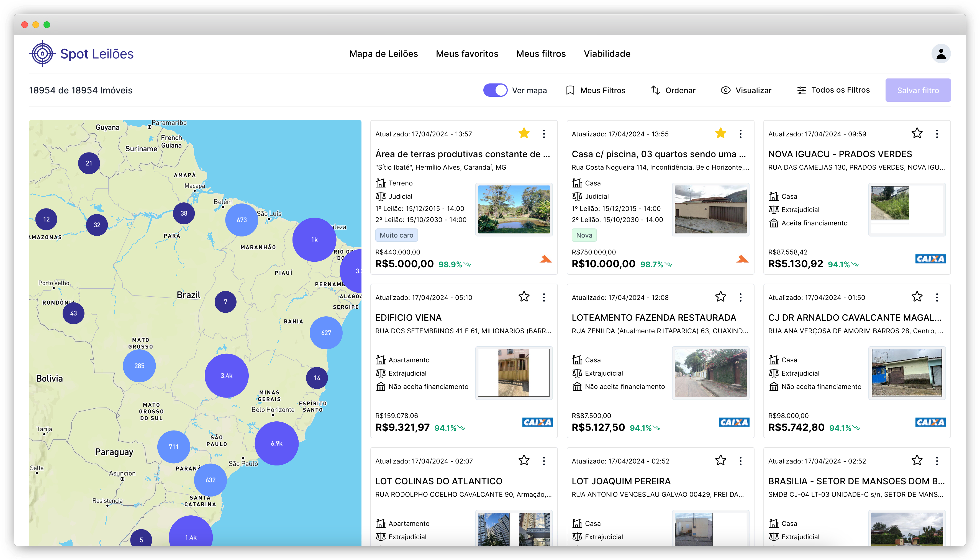Click the 14 cluster near Espírito Santo
The image size is (980, 560).
tap(317, 377)
